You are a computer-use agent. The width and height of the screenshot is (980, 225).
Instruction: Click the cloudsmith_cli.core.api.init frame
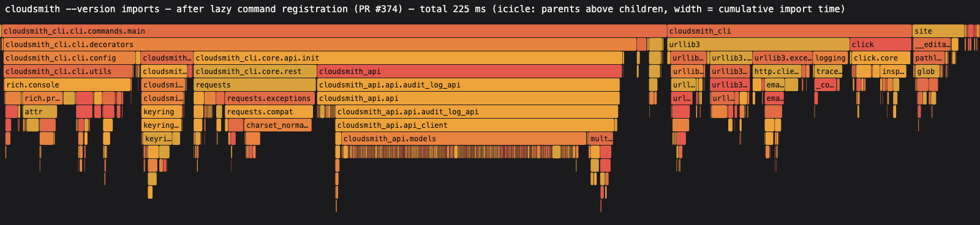click(408, 58)
